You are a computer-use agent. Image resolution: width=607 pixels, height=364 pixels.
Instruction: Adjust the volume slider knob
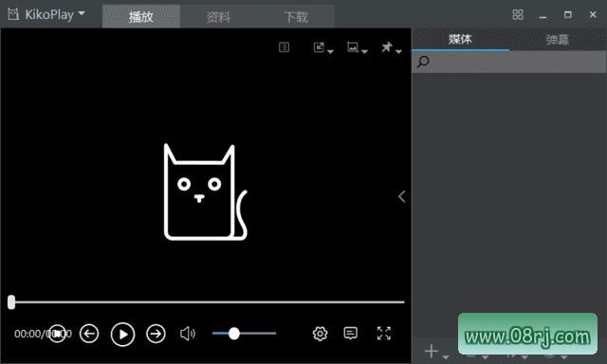[x=234, y=334]
